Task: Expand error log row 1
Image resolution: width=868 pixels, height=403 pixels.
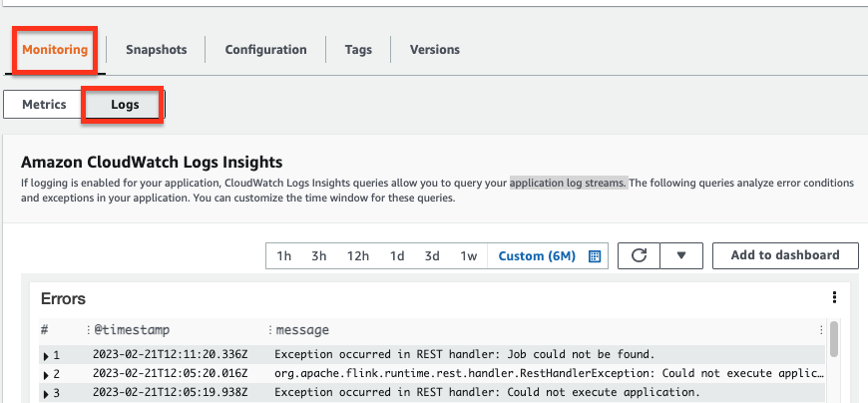Action: [x=45, y=355]
